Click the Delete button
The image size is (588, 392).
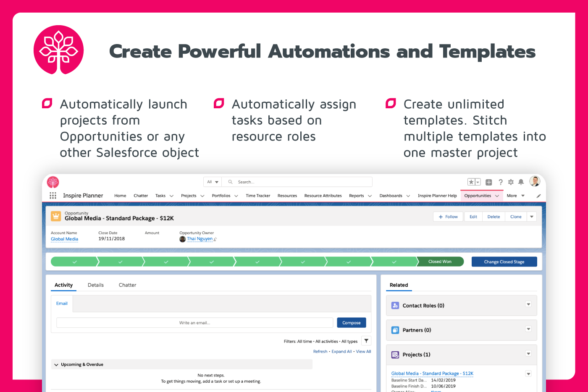(x=493, y=217)
